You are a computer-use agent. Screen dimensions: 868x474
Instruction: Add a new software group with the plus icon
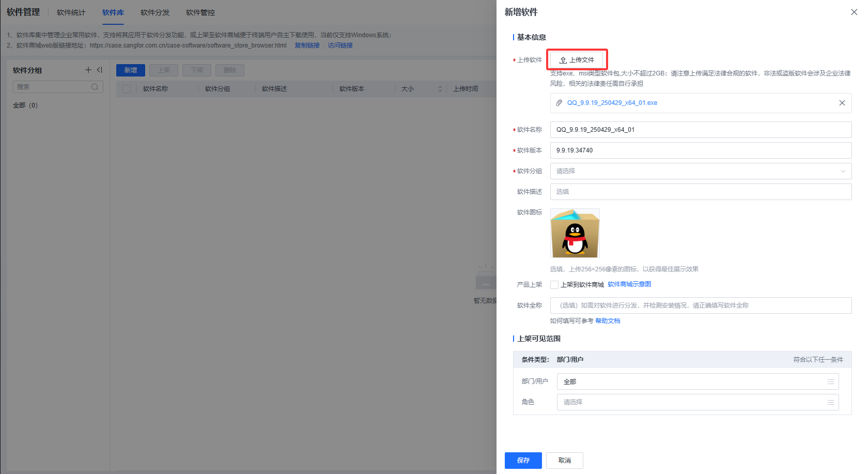[x=88, y=70]
